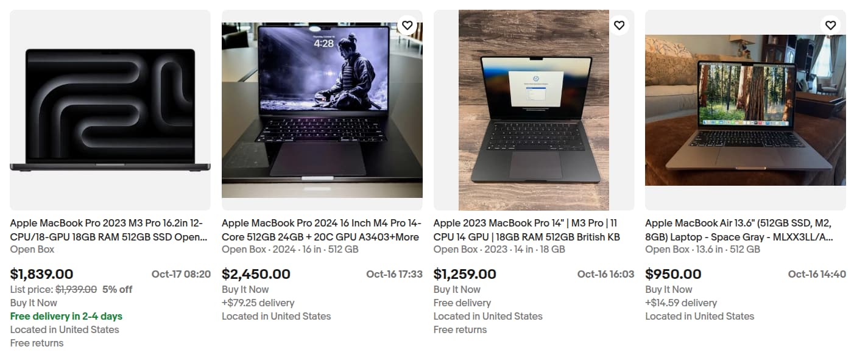Viewport: 868px width, 355px height.
Task: Click +$14.59 delivery text
Action: (x=681, y=303)
